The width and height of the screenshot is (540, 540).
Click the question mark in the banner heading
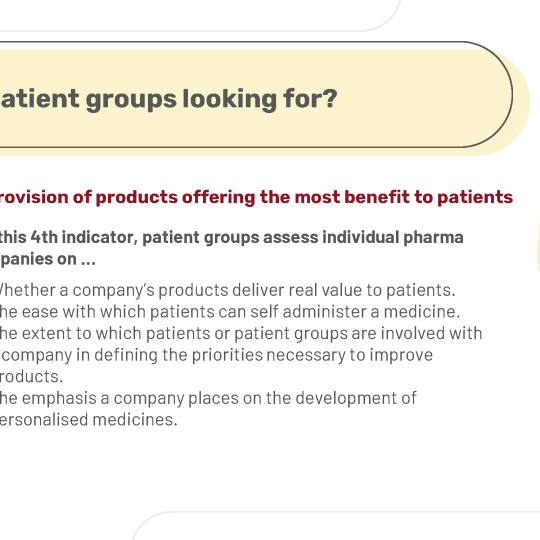click(331, 98)
